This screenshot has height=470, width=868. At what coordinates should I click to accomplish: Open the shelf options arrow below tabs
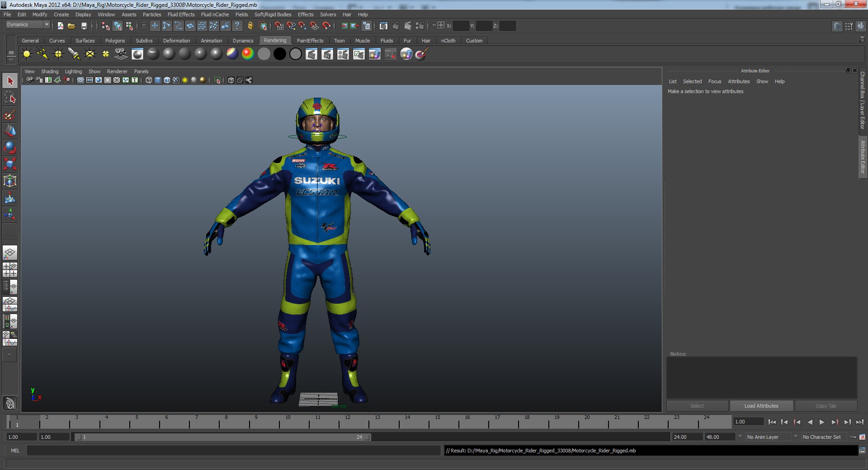click(11, 60)
